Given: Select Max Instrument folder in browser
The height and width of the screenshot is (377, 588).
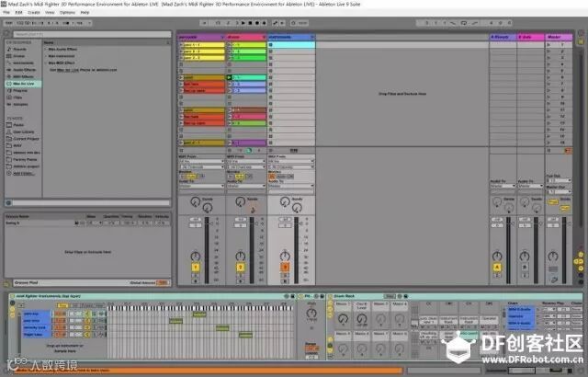Looking at the screenshot, I should pos(62,56).
